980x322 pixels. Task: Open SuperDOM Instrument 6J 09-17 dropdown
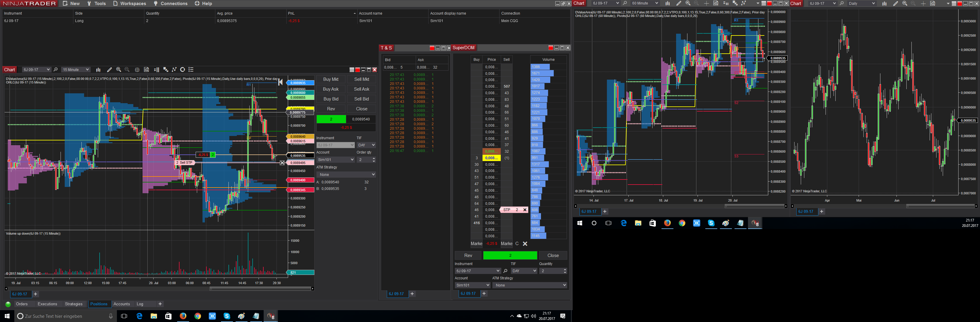click(477, 271)
